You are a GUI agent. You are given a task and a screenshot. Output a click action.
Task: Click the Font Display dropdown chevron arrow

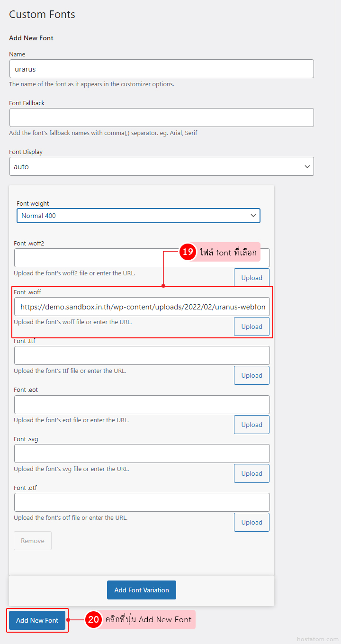(x=307, y=167)
